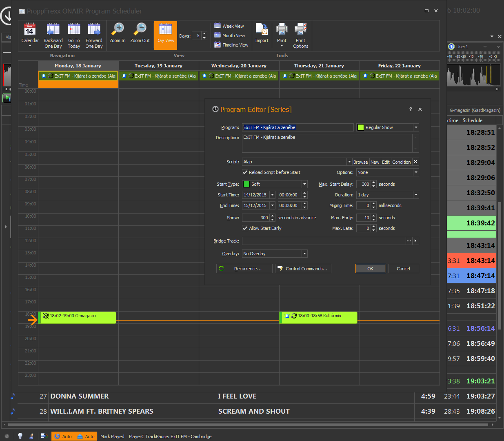
Task: Select the Tuesday, 19 January column header
Action: click(158, 65)
